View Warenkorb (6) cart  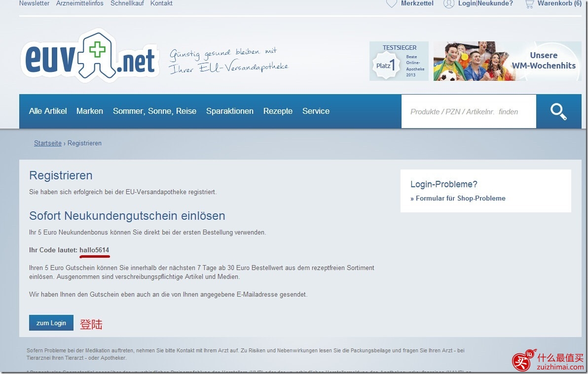pos(559,3)
